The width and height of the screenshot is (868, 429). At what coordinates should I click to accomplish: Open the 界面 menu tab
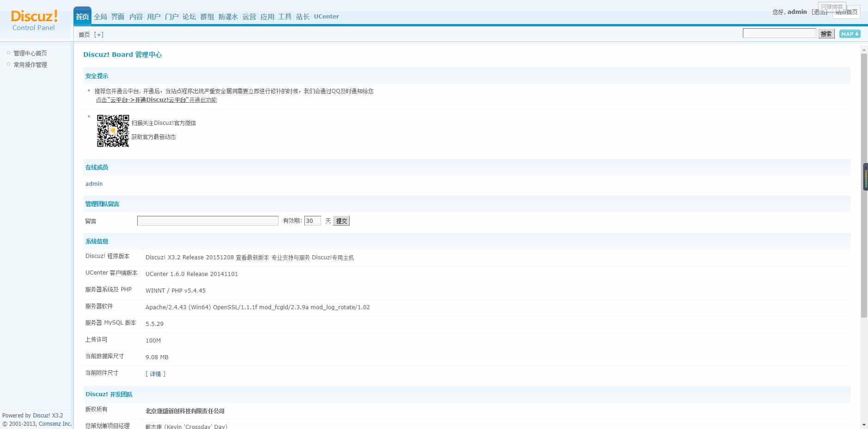click(x=118, y=17)
